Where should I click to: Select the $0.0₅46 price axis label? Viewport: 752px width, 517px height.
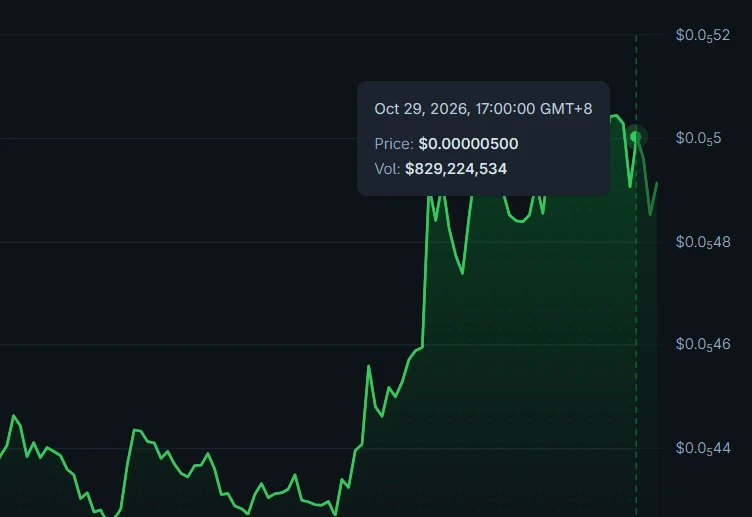(x=703, y=344)
